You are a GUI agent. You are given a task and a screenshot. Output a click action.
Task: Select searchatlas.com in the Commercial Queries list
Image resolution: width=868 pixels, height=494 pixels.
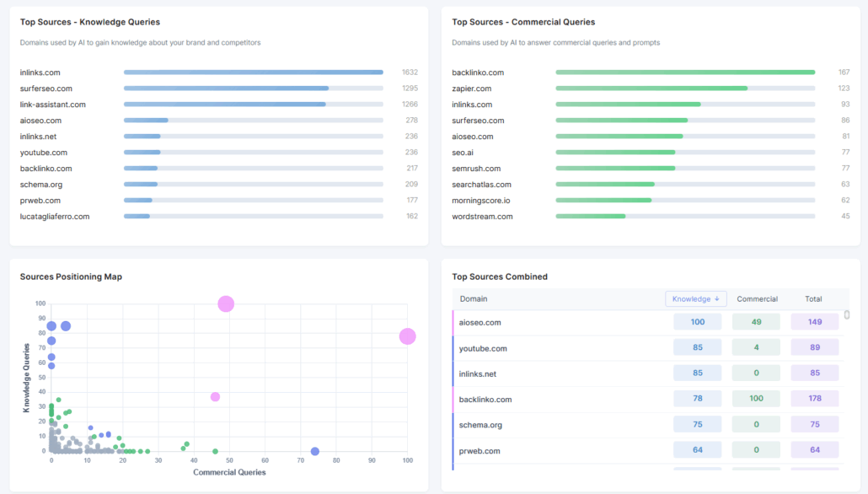tap(481, 185)
